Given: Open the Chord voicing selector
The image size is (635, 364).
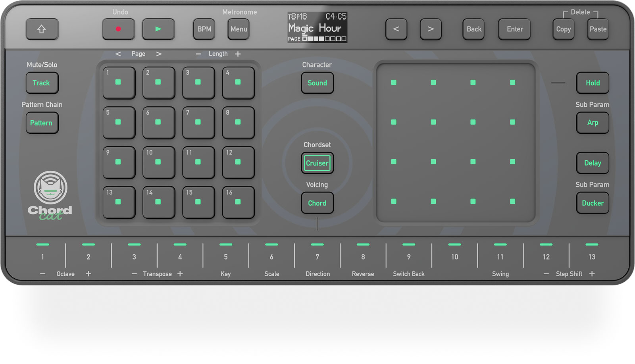Looking at the screenshot, I should [317, 203].
